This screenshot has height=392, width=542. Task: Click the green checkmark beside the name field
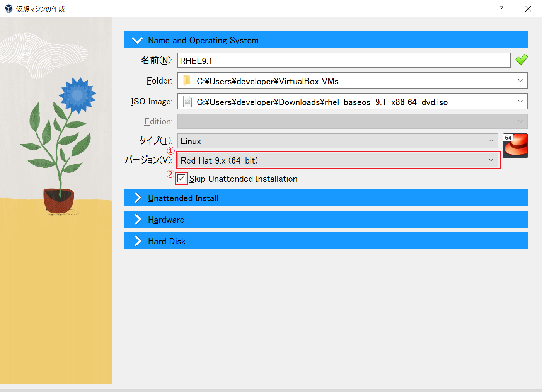pyautogui.click(x=521, y=60)
